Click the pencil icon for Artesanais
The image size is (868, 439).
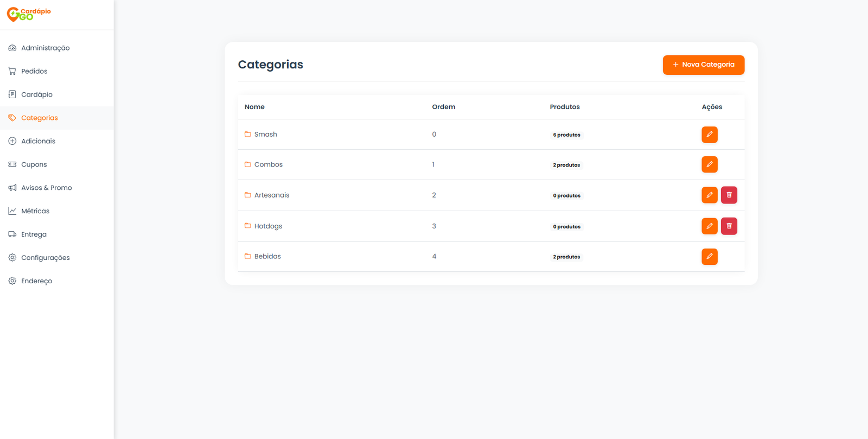tap(709, 195)
